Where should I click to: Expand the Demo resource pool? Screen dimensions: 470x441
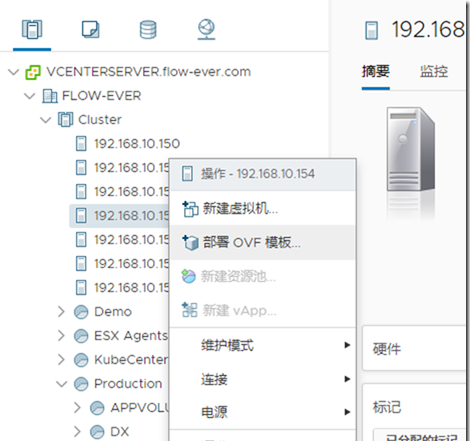coord(61,312)
